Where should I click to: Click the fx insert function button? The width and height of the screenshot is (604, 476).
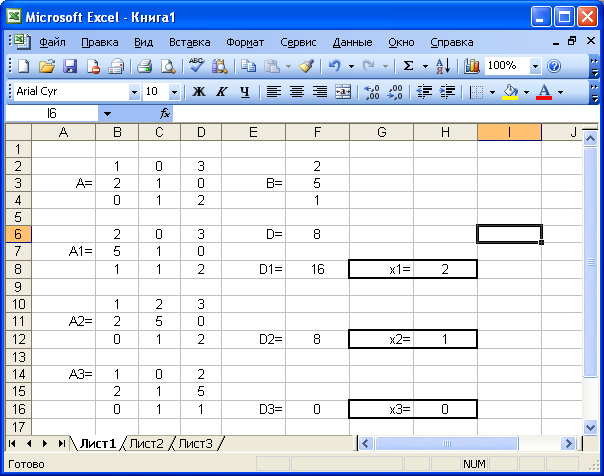click(165, 113)
